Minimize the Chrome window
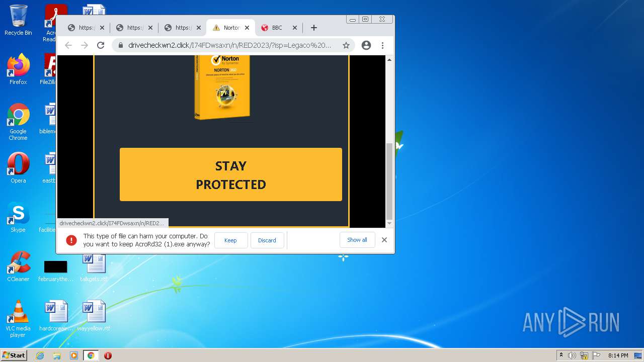 [353, 19]
